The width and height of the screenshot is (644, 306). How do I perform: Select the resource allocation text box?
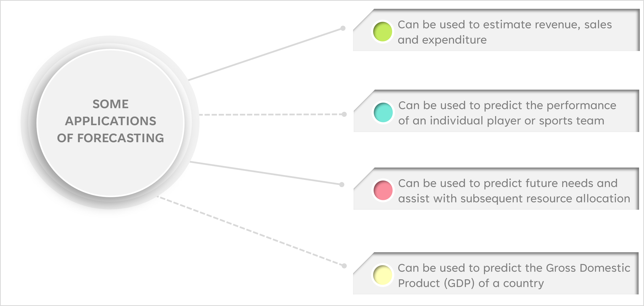pos(496,189)
